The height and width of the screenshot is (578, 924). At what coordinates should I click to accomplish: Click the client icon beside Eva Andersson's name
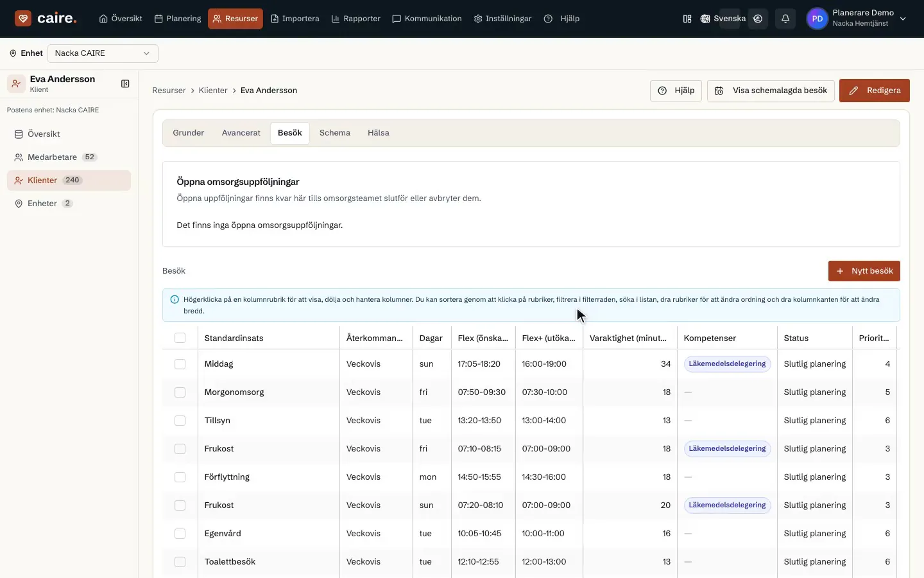click(16, 83)
